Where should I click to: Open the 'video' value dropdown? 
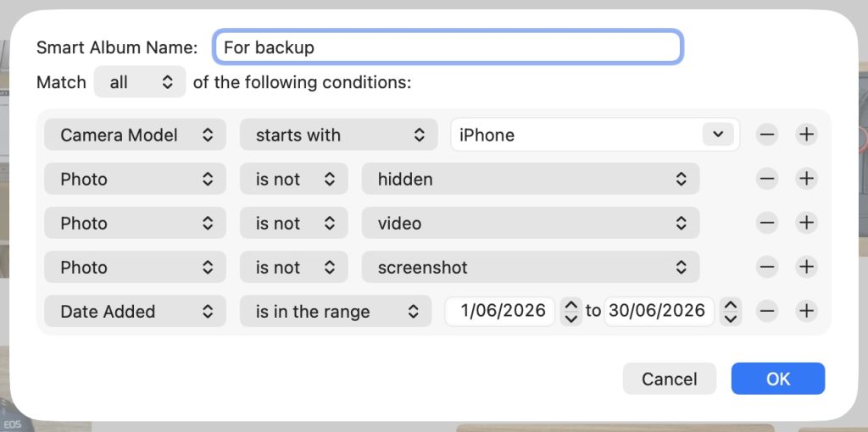[531, 223]
